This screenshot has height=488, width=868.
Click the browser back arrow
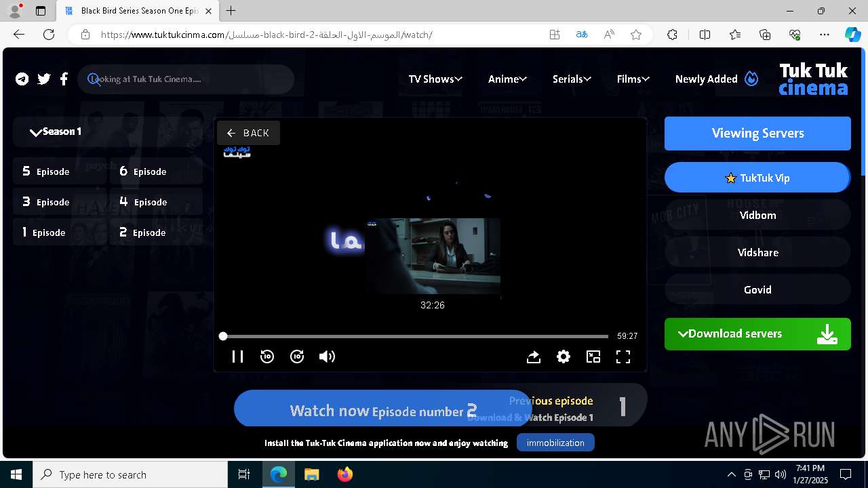(x=19, y=35)
